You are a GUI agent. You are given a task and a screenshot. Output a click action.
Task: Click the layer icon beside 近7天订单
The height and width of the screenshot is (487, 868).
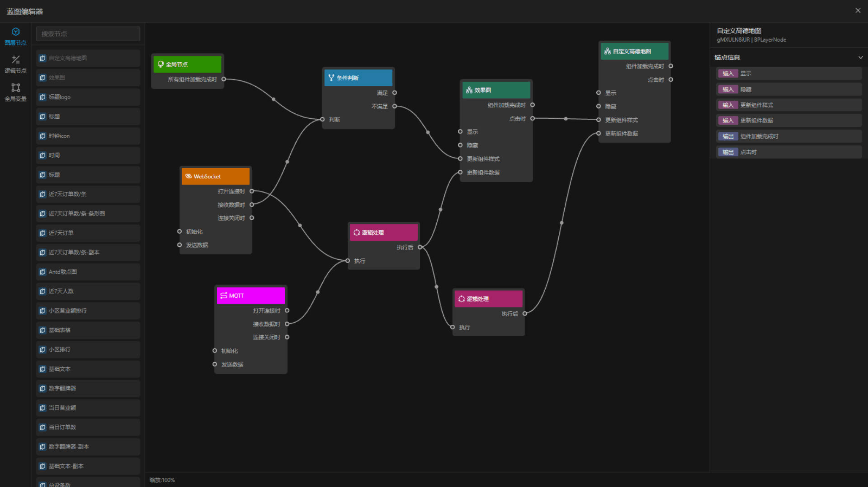pyautogui.click(x=42, y=233)
